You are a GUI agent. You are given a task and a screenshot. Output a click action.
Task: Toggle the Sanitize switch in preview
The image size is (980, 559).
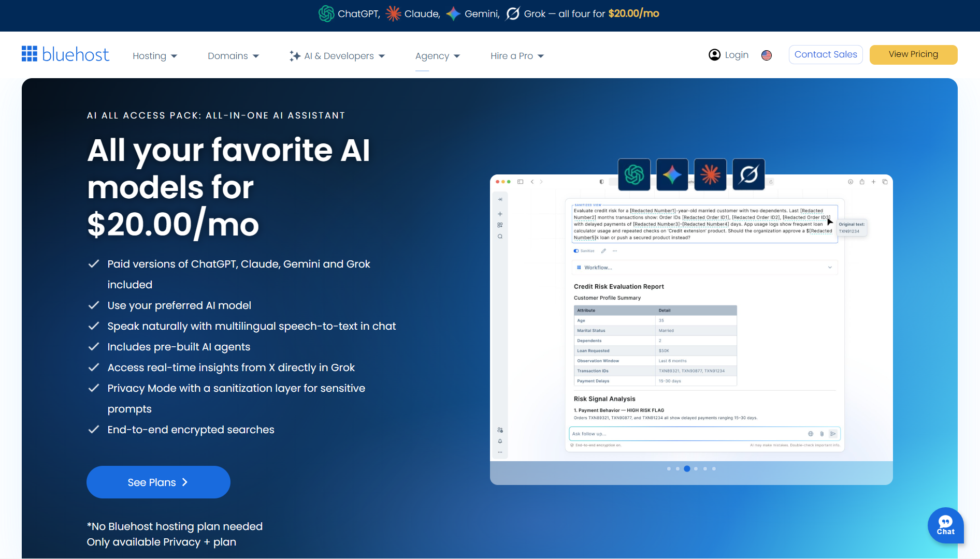click(x=576, y=251)
